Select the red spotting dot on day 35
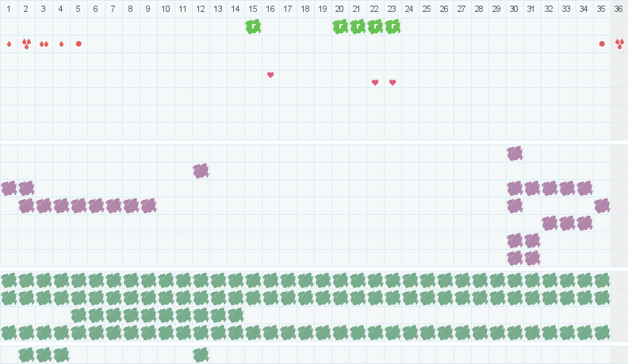 pyautogui.click(x=602, y=44)
